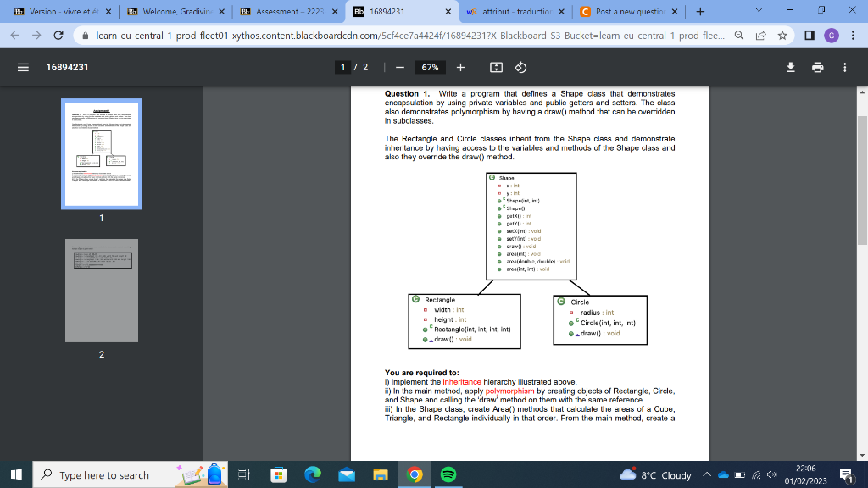
Task: Print the PDF document
Action: (817, 68)
